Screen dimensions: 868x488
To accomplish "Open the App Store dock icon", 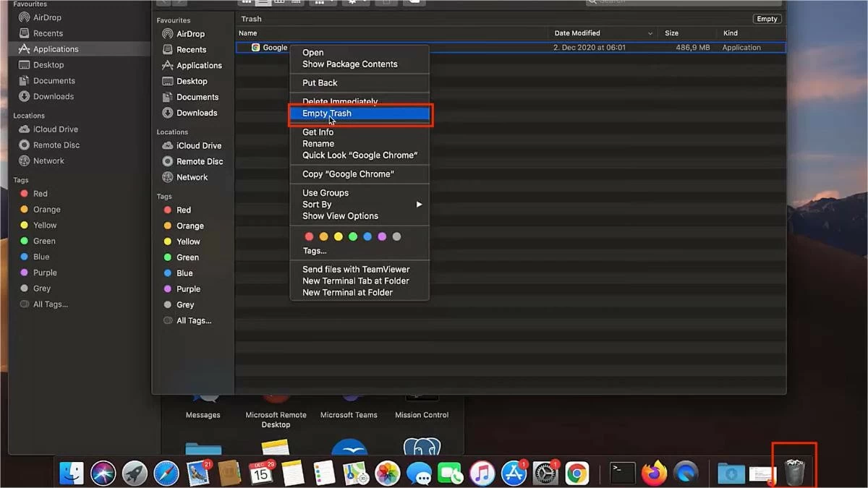I will point(514,474).
